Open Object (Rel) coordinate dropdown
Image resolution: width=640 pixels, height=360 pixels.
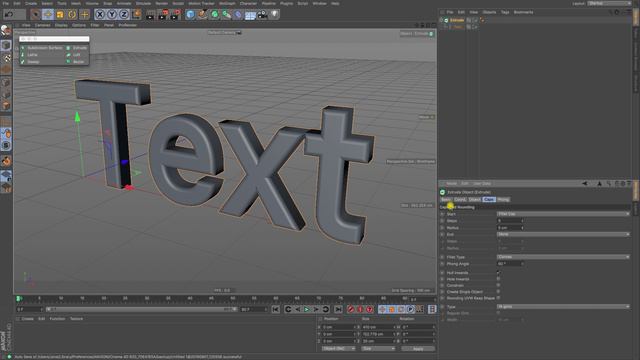click(338, 349)
